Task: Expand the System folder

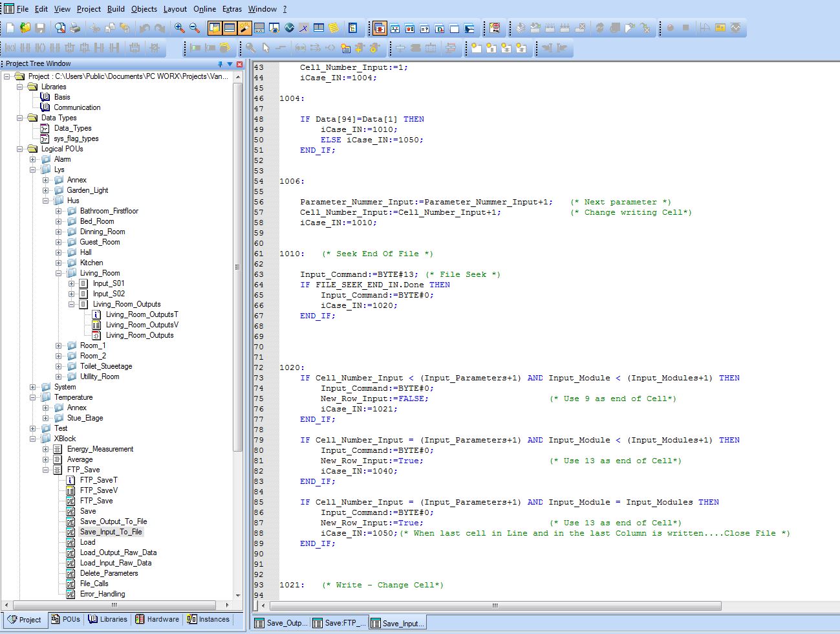Action: [33, 387]
